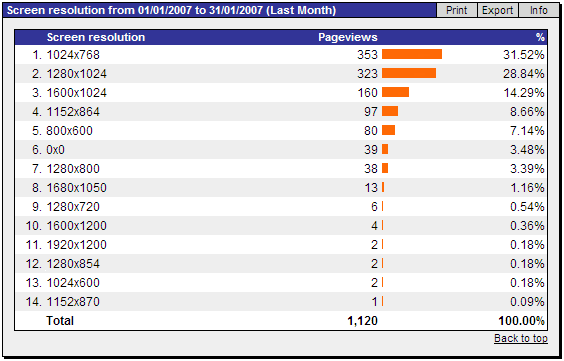Select the Pageviews column header
The height and width of the screenshot is (361, 564).
click(347, 37)
